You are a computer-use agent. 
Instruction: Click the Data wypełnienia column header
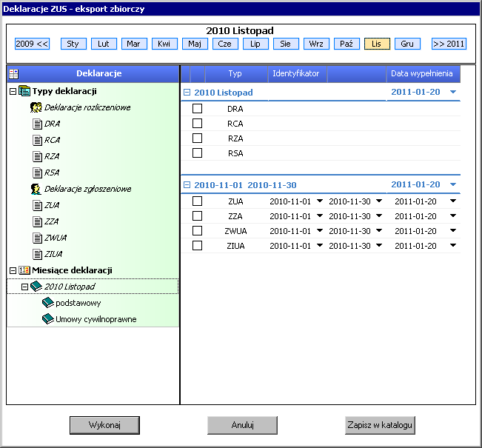pyautogui.click(x=422, y=74)
